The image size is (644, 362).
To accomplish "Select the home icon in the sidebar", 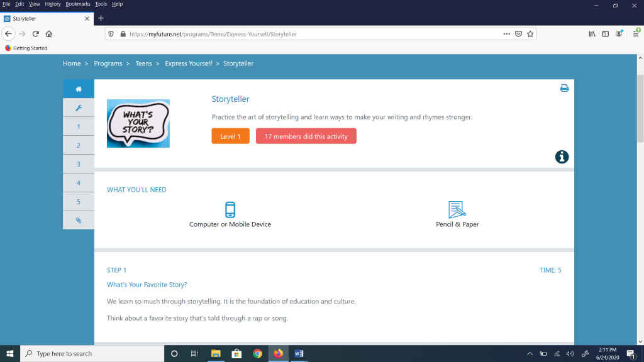I will pos(79,89).
